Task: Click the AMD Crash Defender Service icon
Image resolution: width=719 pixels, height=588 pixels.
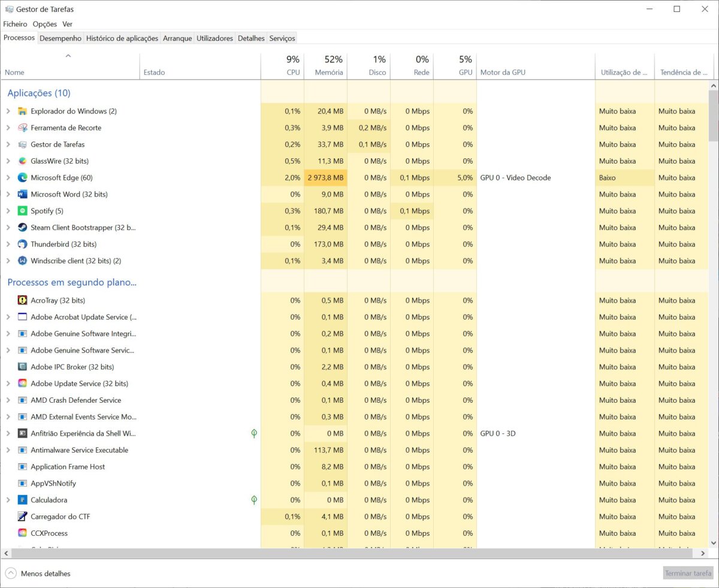Action: click(22, 400)
